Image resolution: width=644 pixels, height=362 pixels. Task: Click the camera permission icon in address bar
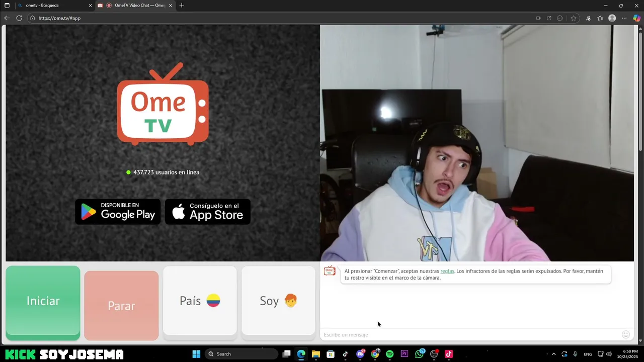[538, 18]
